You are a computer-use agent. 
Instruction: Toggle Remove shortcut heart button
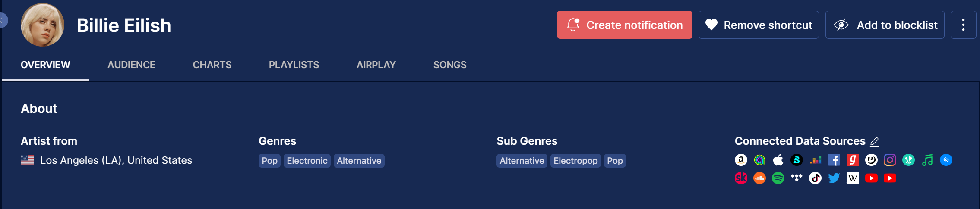[759, 25]
